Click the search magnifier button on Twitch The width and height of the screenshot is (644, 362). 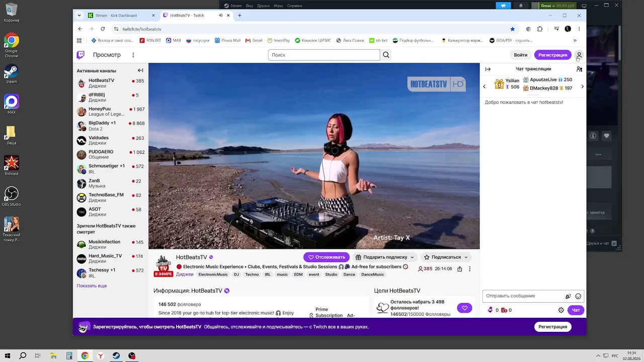(386, 55)
